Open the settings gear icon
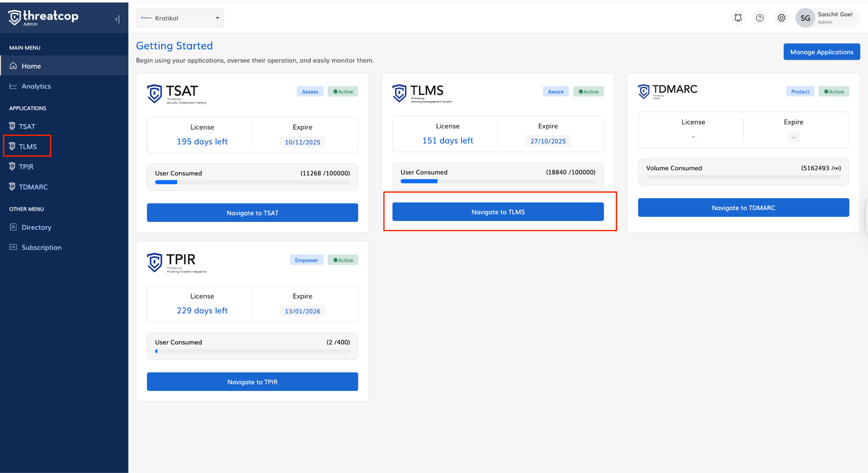The width and height of the screenshot is (868, 473). coord(782,18)
